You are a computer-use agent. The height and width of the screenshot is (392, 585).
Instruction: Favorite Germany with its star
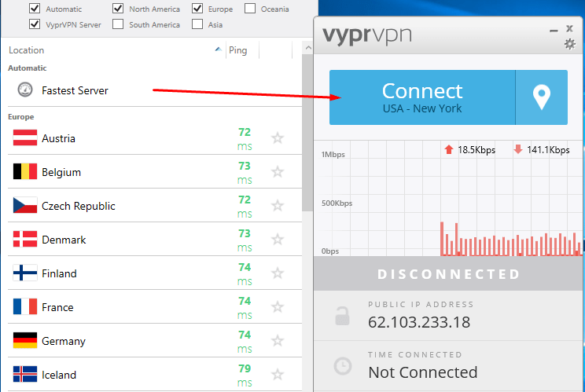coord(278,341)
